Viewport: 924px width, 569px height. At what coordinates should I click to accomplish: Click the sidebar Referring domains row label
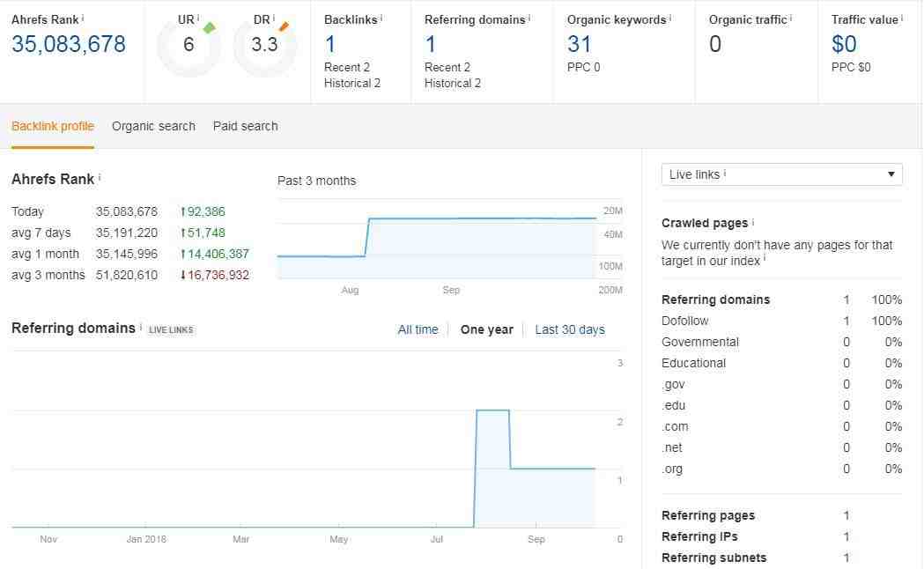[x=715, y=299]
